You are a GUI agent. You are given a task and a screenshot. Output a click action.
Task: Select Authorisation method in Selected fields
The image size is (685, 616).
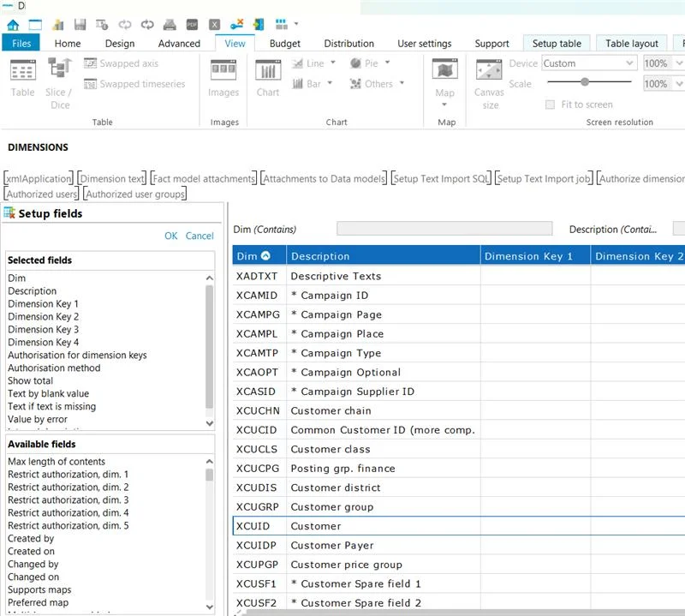54,368
